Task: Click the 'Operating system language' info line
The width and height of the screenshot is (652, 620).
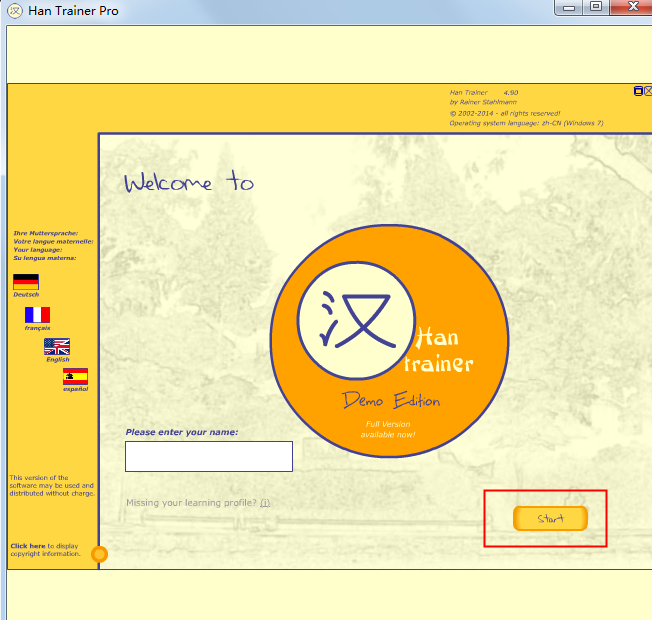Action: (x=526, y=123)
